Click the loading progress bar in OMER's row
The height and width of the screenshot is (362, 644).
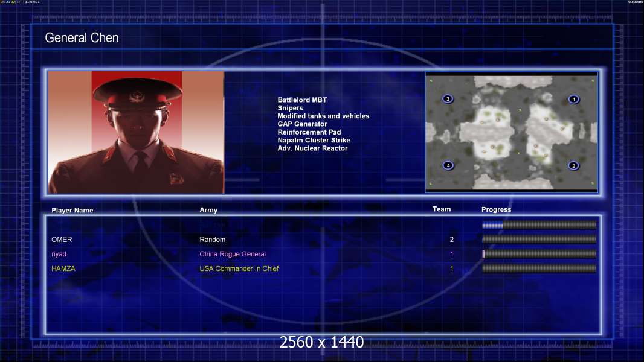click(539, 239)
